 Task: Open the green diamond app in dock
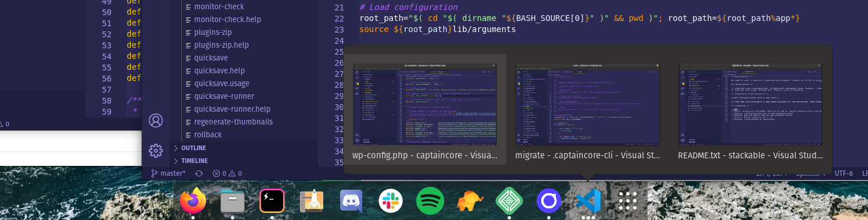tap(509, 201)
